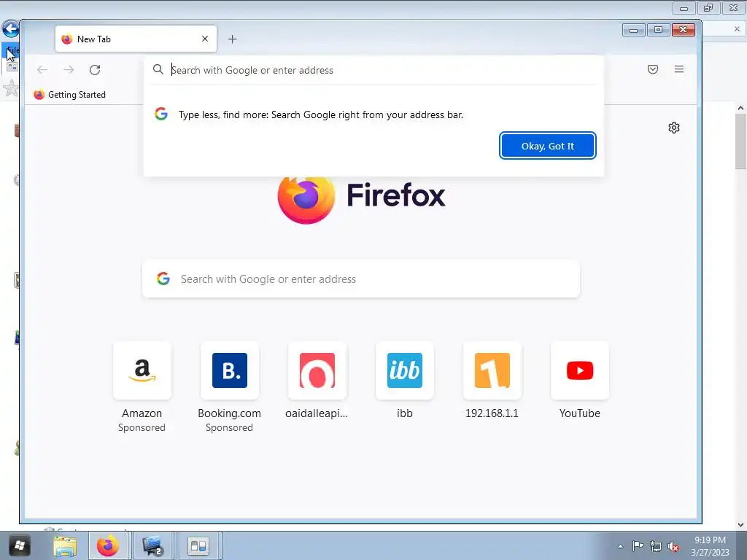Open Windows Explorer from the taskbar

click(65, 546)
